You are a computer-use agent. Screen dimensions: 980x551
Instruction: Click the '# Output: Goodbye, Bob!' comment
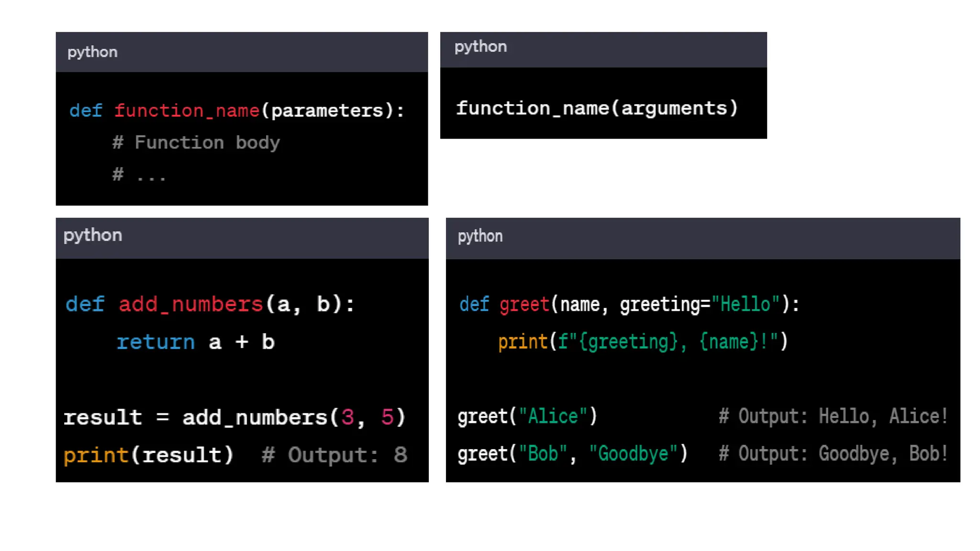(x=833, y=454)
